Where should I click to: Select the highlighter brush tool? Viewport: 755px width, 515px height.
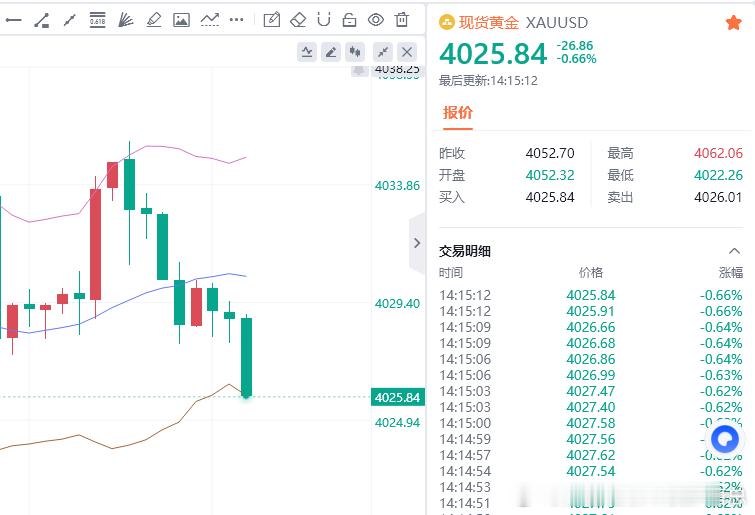154,20
